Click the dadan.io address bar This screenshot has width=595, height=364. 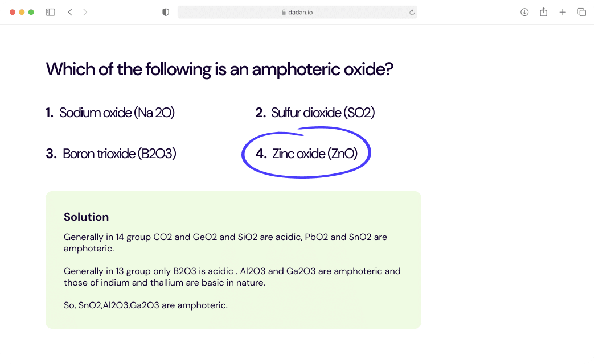pyautogui.click(x=297, y=12)
